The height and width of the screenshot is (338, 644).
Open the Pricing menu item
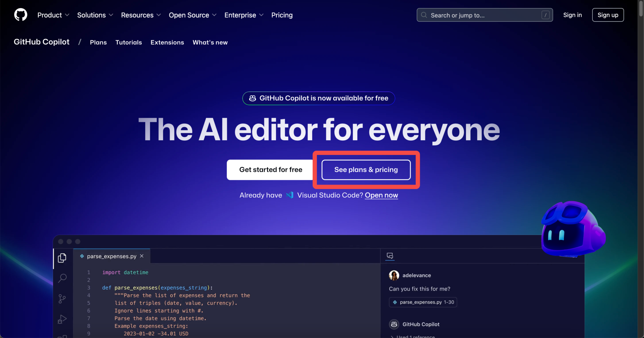coord(282,15)
